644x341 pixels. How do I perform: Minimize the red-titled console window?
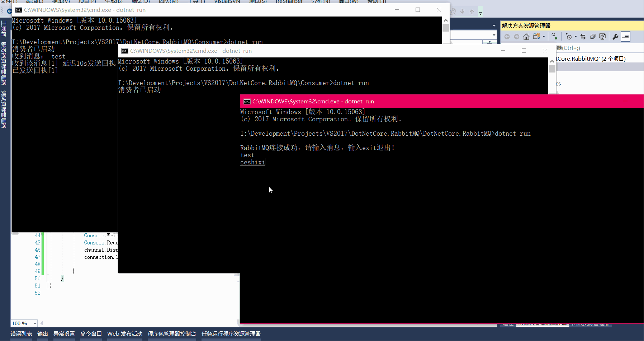[625, 102]
